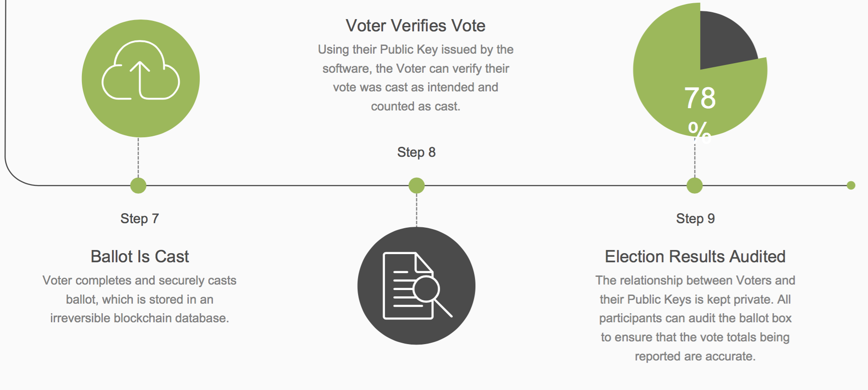
Task: Click the Ballot Is Cast heading
Action: pos(140,256)
